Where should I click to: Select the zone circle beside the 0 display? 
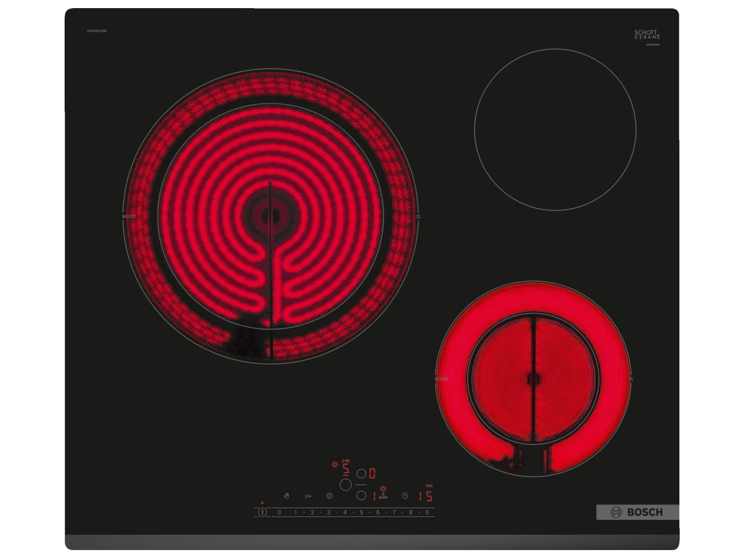(x=361, y=474)
